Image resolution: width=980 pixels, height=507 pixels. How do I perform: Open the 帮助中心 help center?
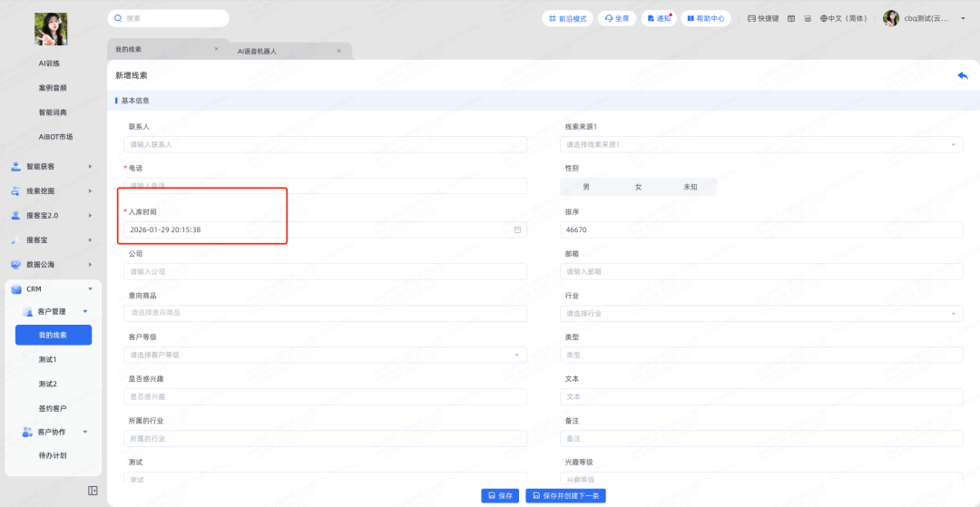(x=704, y=18)
